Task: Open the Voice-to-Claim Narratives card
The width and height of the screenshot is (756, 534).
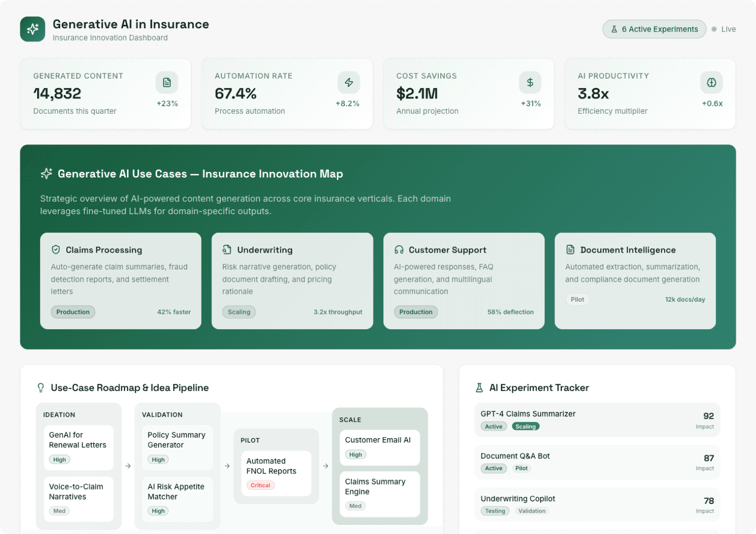Action: click(x=79, y=499)
